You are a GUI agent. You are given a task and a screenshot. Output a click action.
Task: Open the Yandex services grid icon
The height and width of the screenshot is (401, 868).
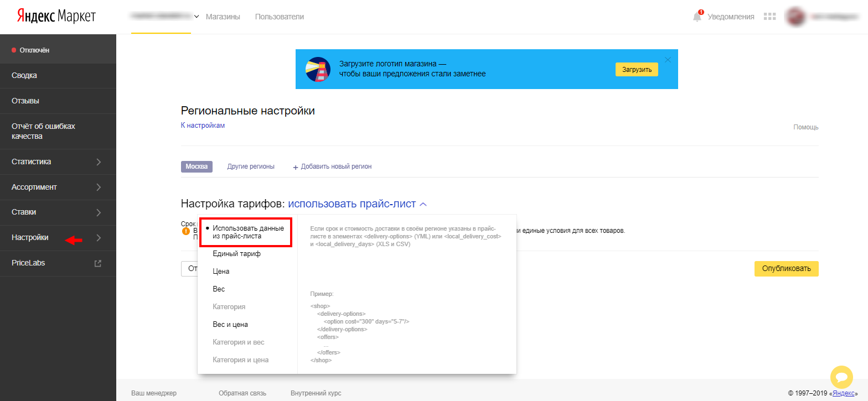769,17
